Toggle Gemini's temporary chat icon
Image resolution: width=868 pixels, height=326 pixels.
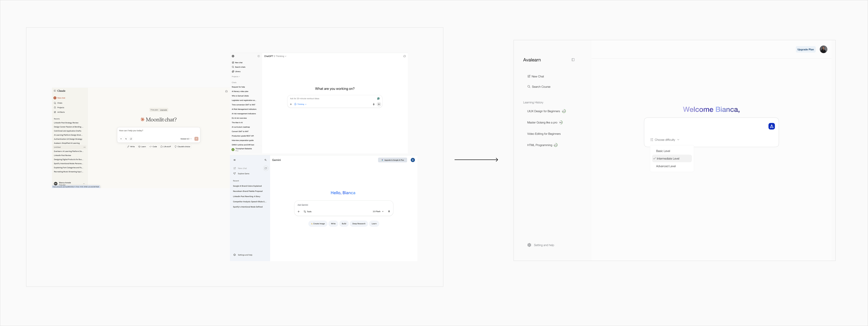point(265,168)
